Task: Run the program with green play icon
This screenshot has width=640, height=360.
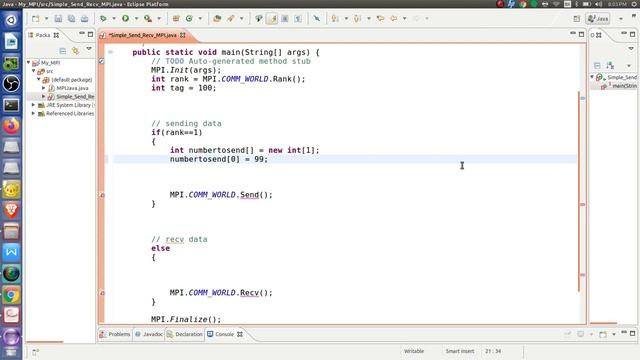Action: (125, 18)
